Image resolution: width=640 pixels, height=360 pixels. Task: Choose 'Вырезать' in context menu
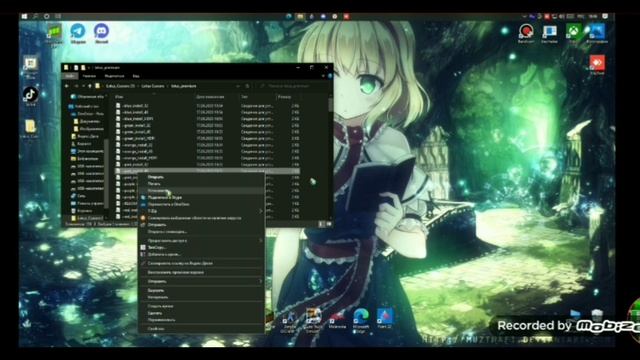click(202, 291)
